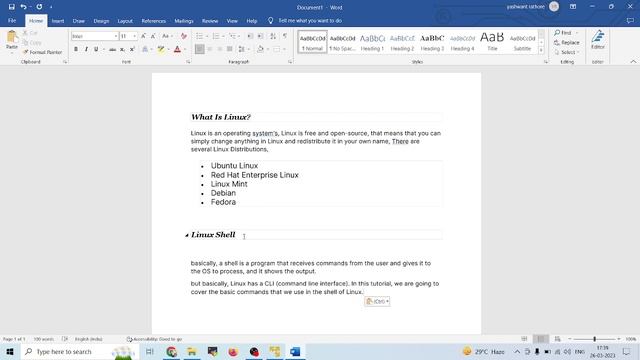Decrease paragraph indent

tap(250, 36)
